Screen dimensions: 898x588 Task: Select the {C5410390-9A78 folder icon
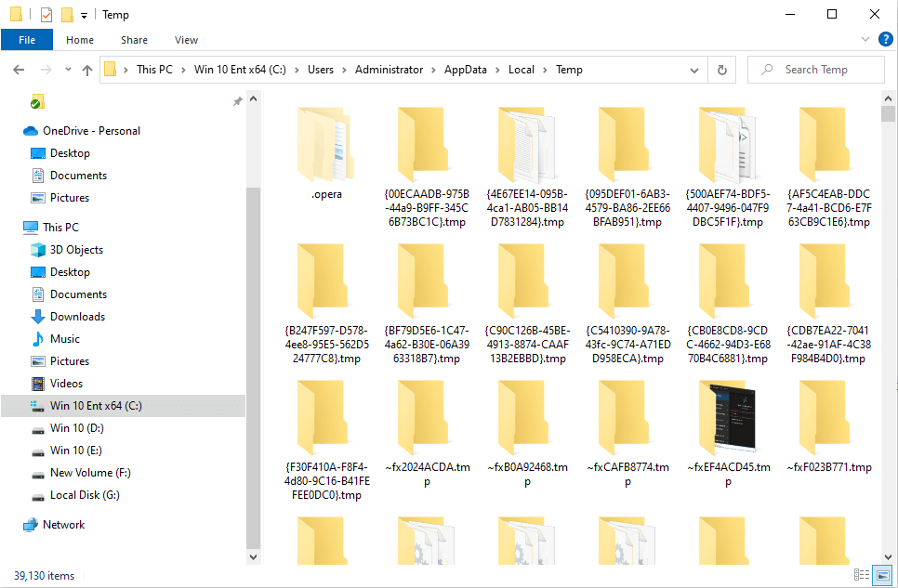coord(624,281)
